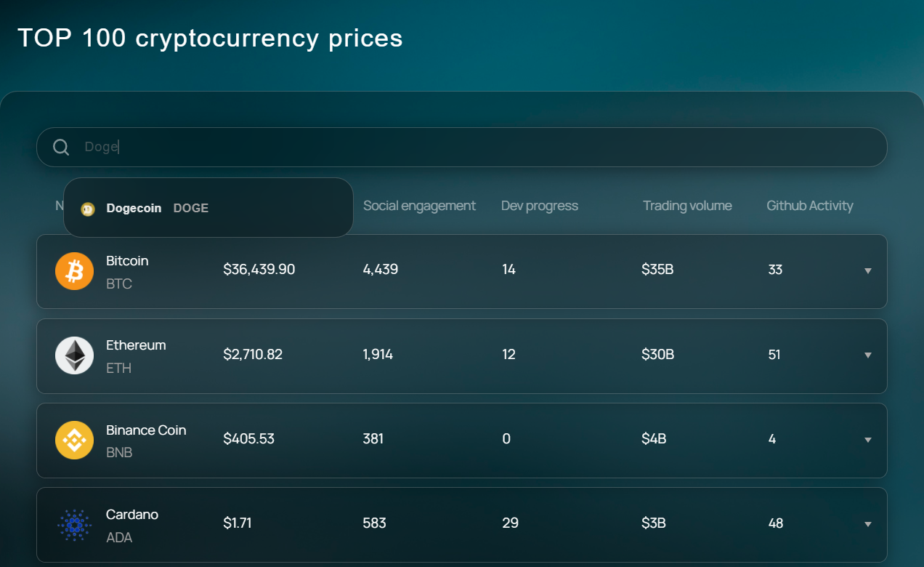Sort by Trading volume column header
Viewport: 924px width, 567px height.
tap(687, 206)
